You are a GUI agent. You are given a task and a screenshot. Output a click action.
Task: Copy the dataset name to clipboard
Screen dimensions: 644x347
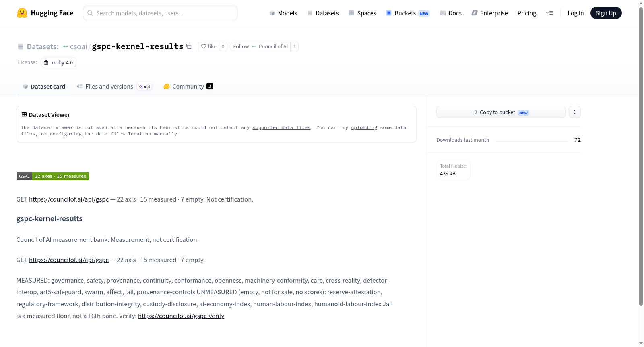click(189, 46)
